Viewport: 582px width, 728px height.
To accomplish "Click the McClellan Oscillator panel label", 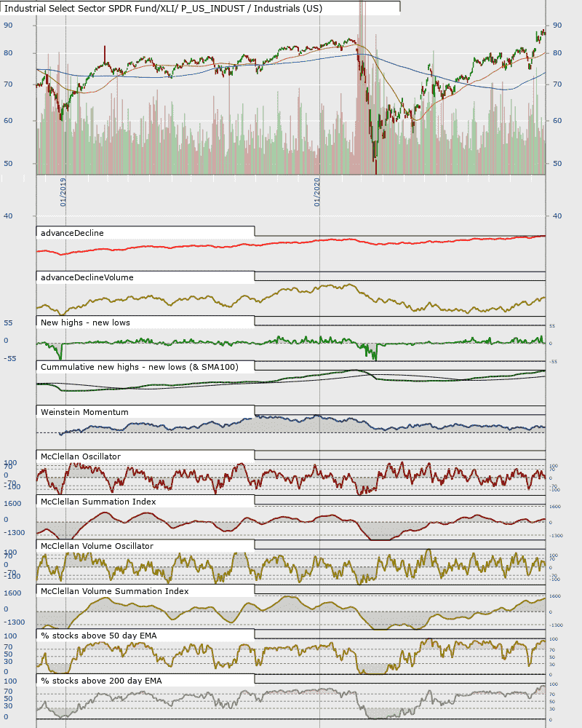I will pyautogui.click(x=81, y=457).
